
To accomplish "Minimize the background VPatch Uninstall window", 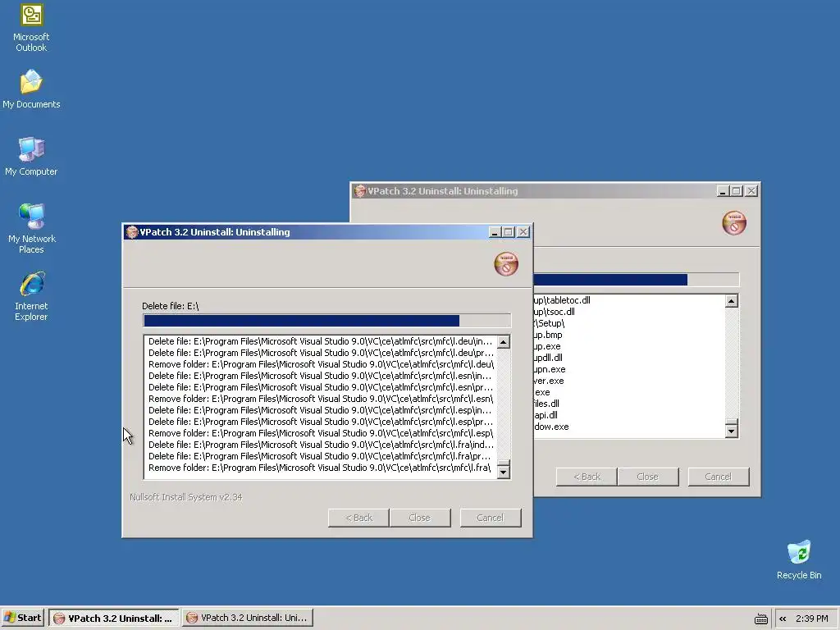I will (x=723, y=190).
